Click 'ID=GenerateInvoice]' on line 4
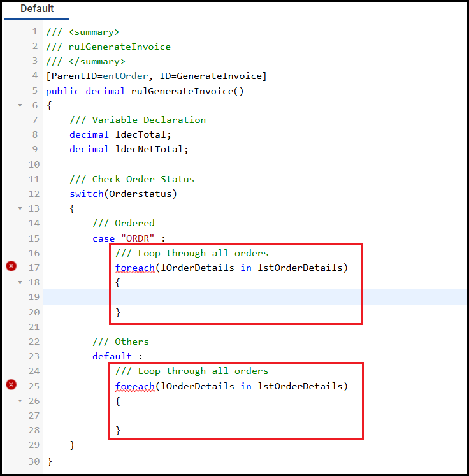This screenshot has height=476, width=469. click(x=213, y=76)
